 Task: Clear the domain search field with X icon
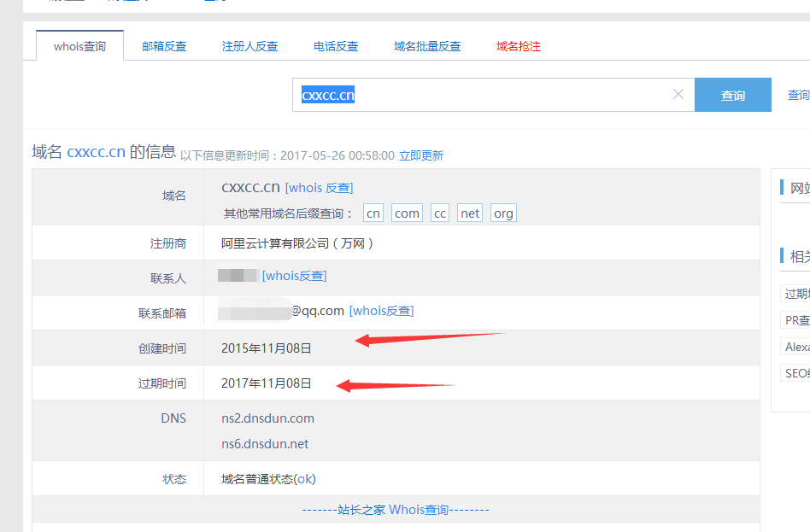pos(678,95)
